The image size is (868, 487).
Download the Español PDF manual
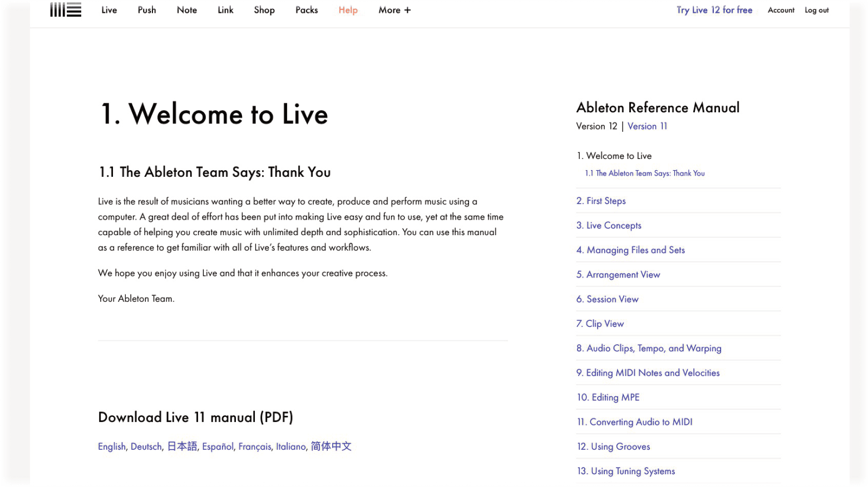[x=218, y=446]
